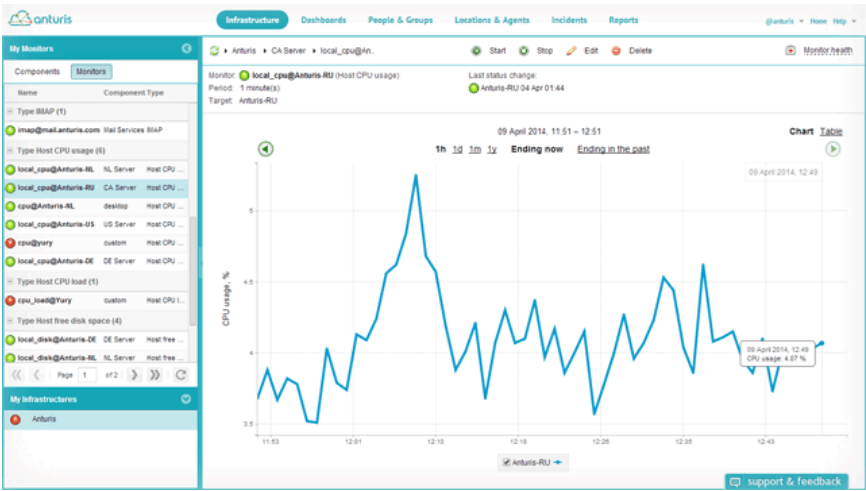Select the 1d time range
The image size is (866, 491).
[457, 149]
